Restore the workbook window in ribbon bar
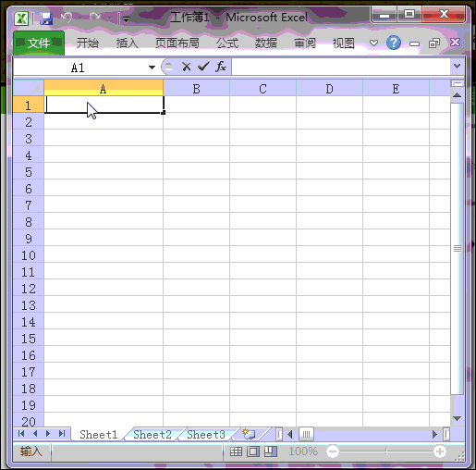The image size is (476, 470). coord(434,43)
